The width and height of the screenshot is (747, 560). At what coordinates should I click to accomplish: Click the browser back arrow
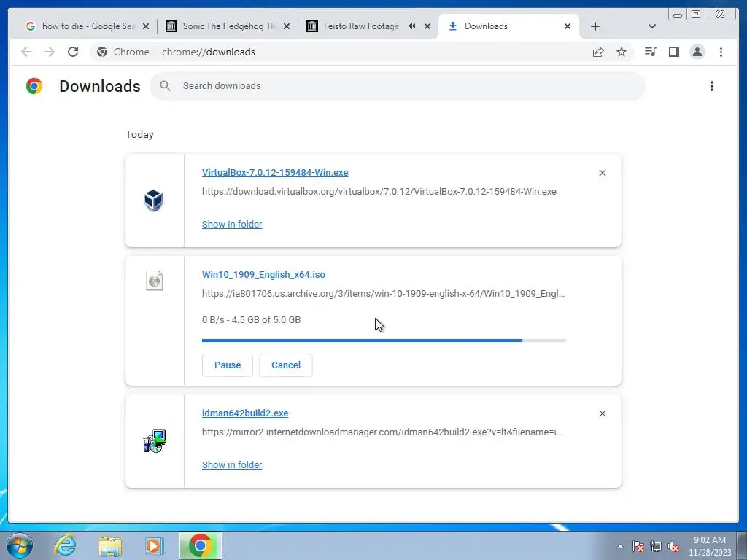tap(26, 52)
